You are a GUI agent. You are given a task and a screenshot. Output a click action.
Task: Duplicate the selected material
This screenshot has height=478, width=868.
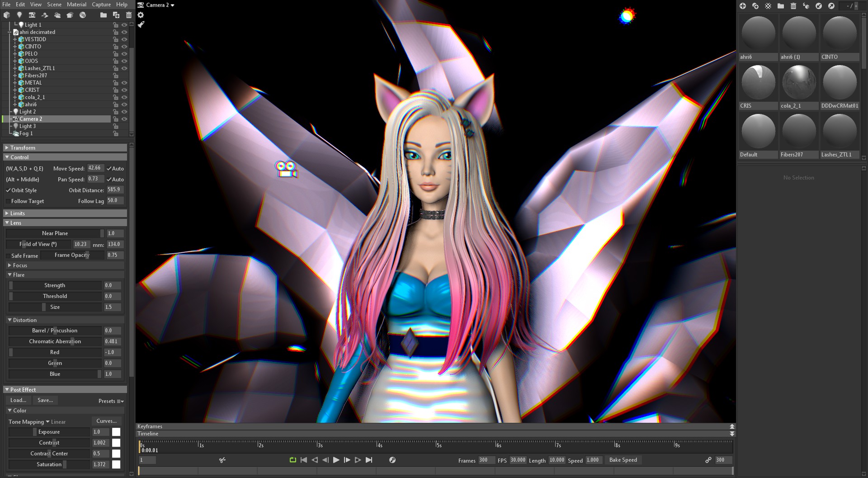(x=755, y=6)
